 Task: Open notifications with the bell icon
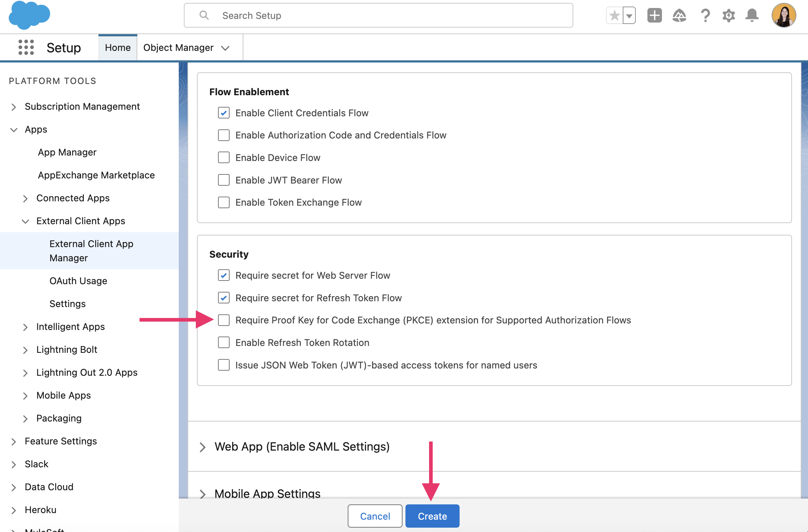(x=752, y=15)
